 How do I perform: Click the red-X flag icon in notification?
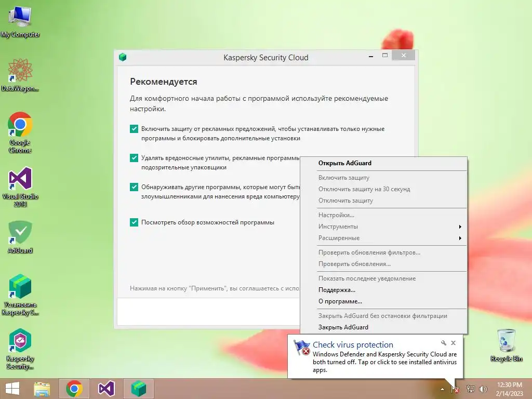coord(302,348)
